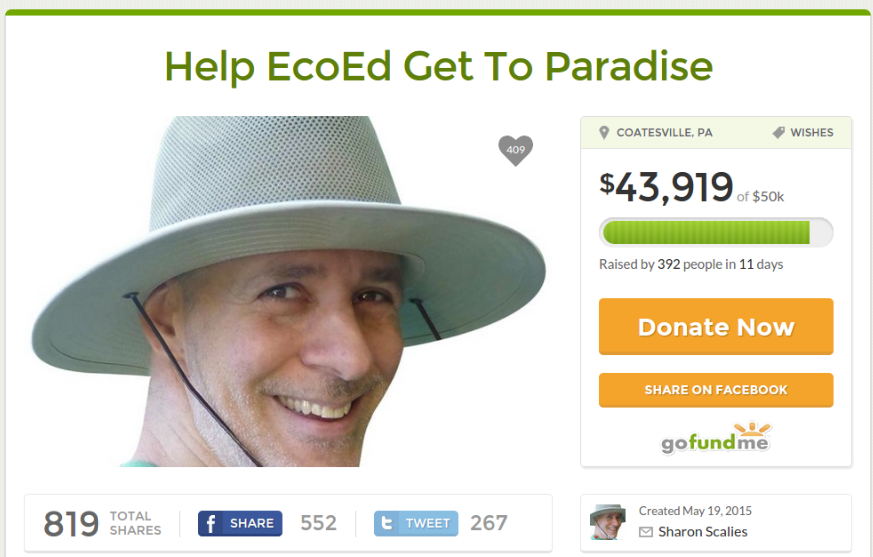Click the Facebook f logo icon
Screen dimensions: 873x557
tap(210, 524)
